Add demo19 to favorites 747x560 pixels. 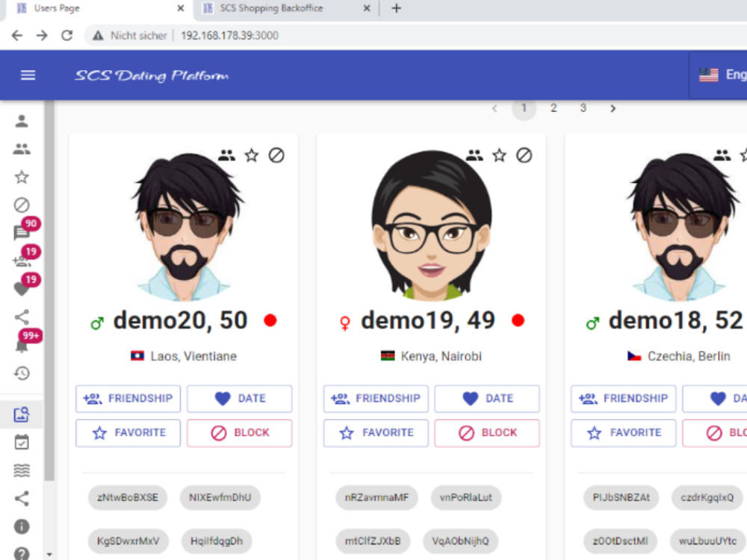(x=376, y=433)
